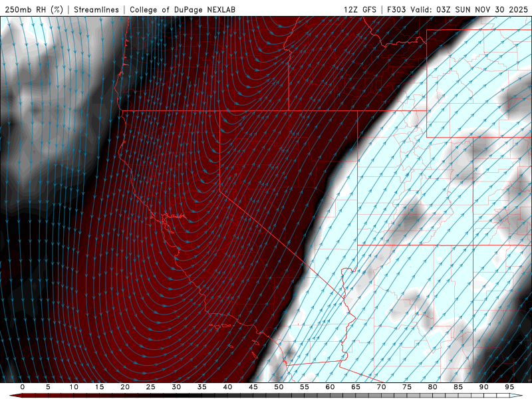
Task: Click the 60 value on color scale
Action: (330, 387)
